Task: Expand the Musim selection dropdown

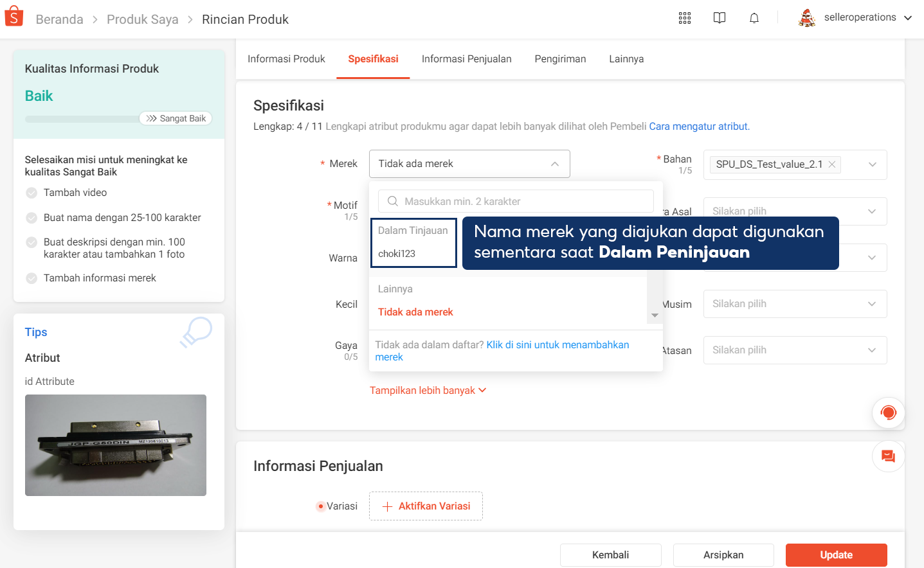Action: 795,303
